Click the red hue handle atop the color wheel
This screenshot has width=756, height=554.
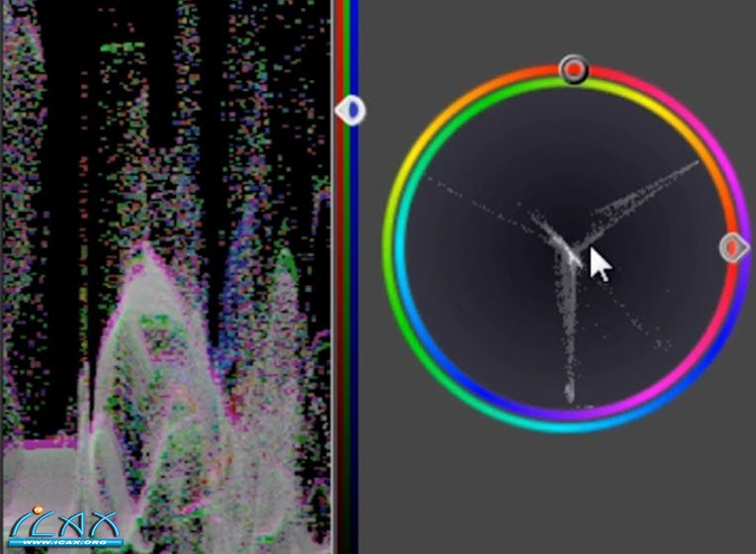coord(573,70)
